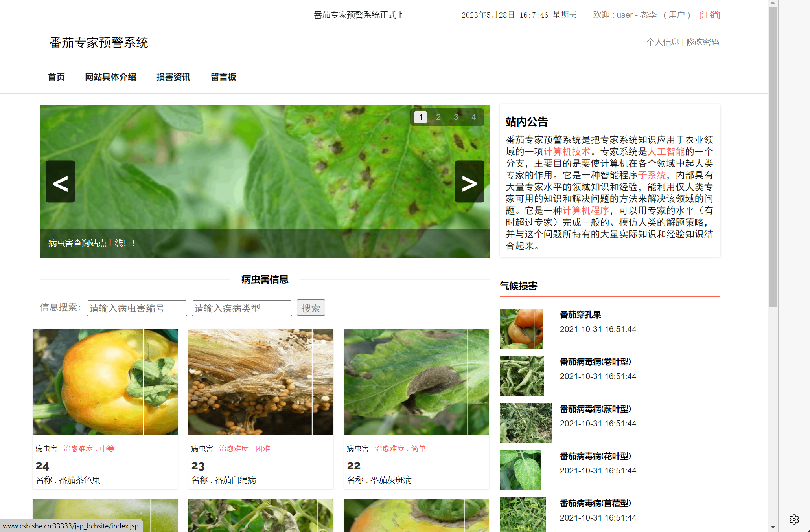Click the 番茄病毒病(花叶型) entry
Image resolution: width=810 pixels, height=532 pixels.
tap(595, 456)
